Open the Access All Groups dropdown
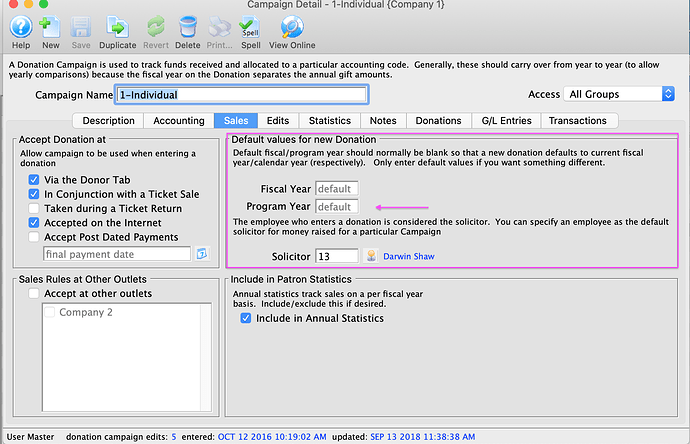This screenshot has width=690, height=444. click(619, 94)
